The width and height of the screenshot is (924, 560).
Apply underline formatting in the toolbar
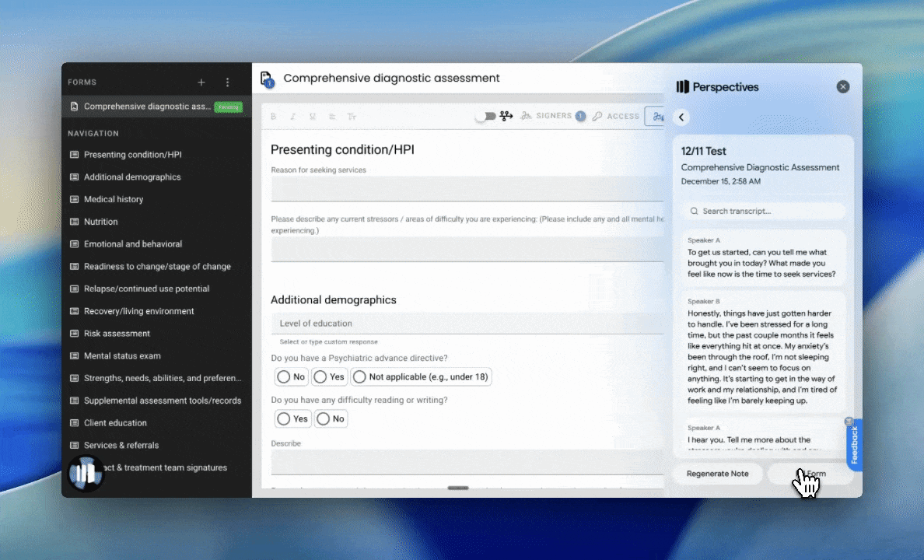coord(312,115)
